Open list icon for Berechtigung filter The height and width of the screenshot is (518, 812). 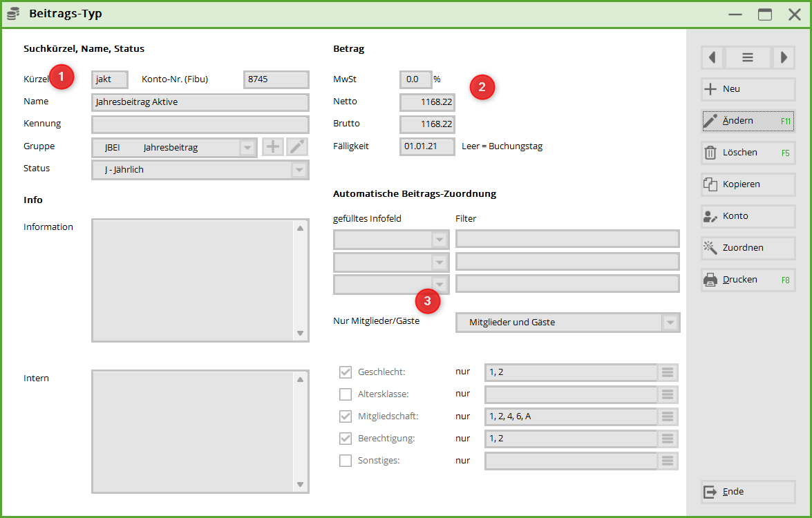pyautogui.click(x=668, y=439)
